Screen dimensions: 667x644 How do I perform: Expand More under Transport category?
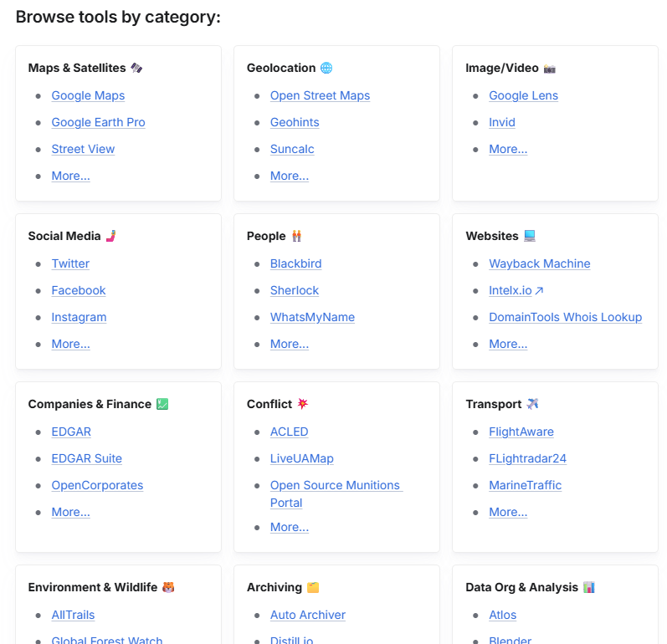508,512
